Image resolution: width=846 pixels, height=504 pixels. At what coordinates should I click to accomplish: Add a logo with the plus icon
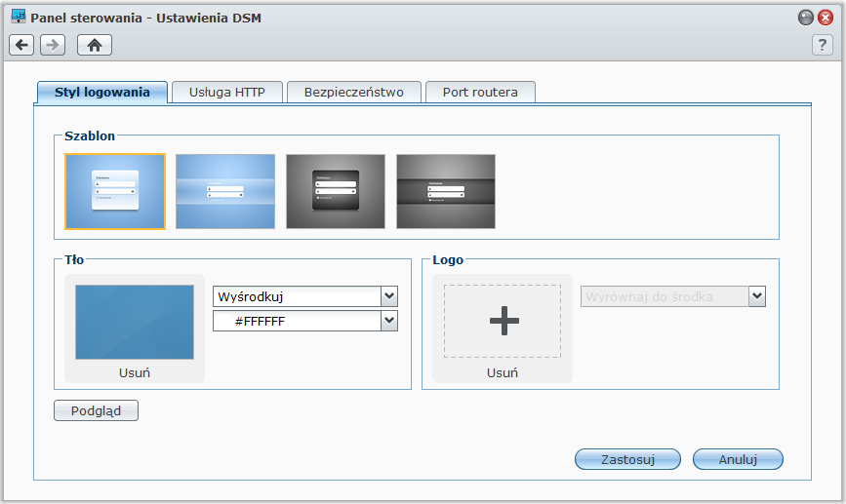tap(503, 322)
